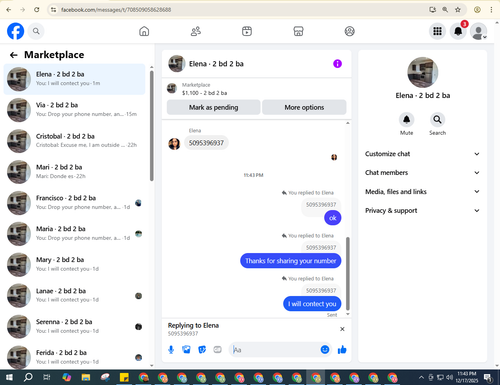This screenshot has width=500, height=385.
Task: Search in conversation magnifier icon
Action: (437, 119)
